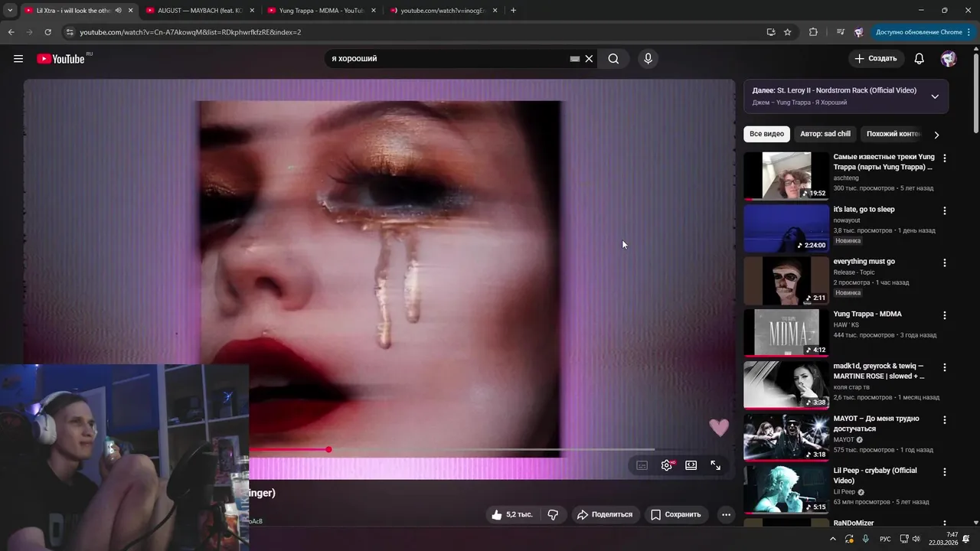
Task: Click the Chrome address bar URL
Action: coord(190,32)
